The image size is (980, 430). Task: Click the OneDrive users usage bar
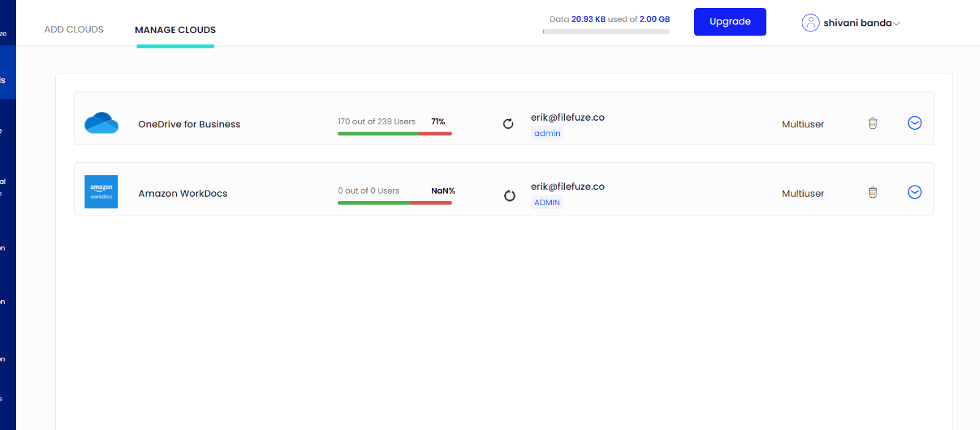[x=395, y=134]
